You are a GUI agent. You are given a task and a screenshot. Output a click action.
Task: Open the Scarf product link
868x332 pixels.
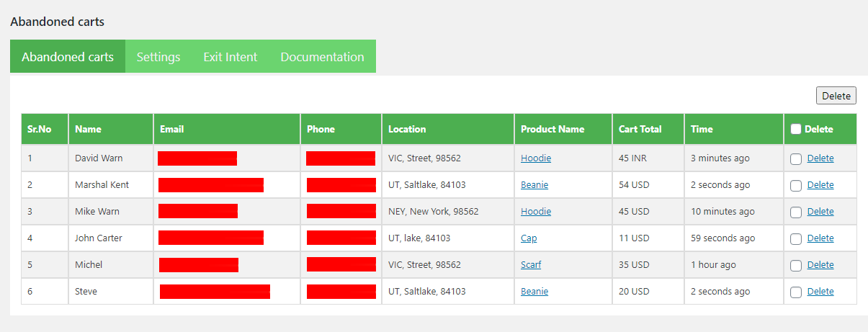tap(531, 264)
